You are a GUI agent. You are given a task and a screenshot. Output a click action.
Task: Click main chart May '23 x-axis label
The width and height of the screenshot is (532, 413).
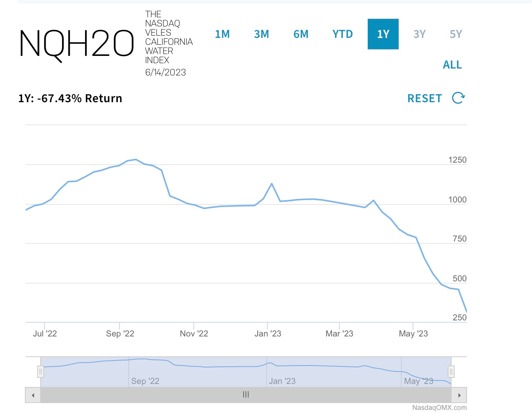pos(413,334)
